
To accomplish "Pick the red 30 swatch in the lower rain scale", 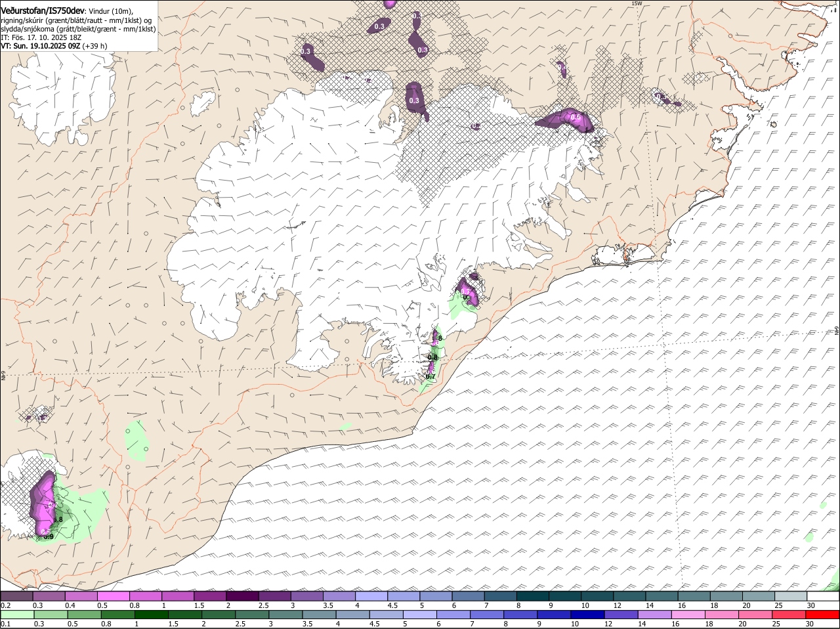I will pyautogui.click(x=822, y=615).
